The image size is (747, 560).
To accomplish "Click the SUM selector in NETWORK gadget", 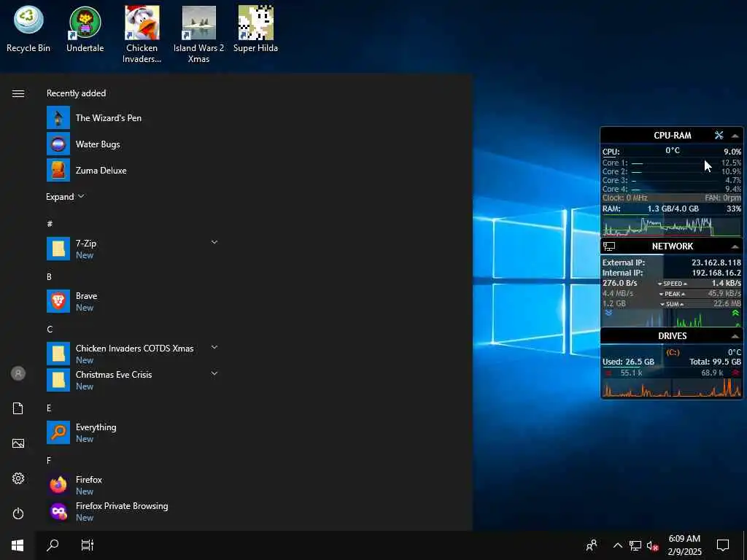I will click(x=672, y=304).
